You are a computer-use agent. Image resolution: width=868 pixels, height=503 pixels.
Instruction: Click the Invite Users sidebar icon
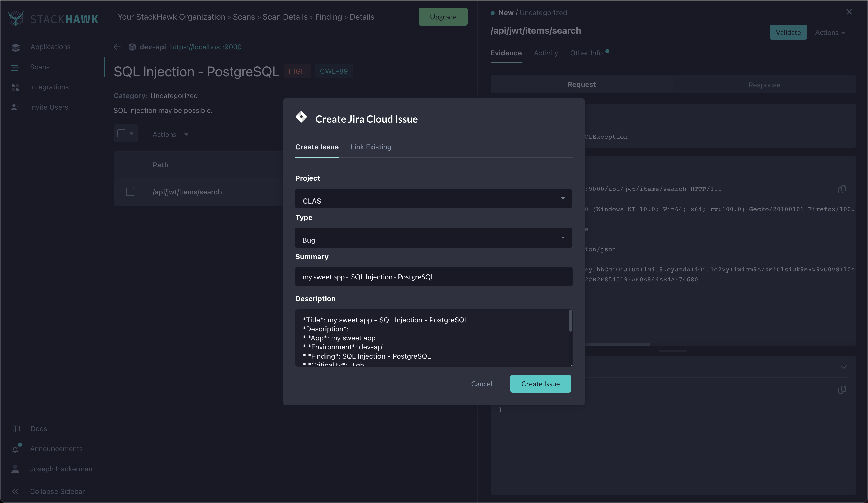pos(15,107)
